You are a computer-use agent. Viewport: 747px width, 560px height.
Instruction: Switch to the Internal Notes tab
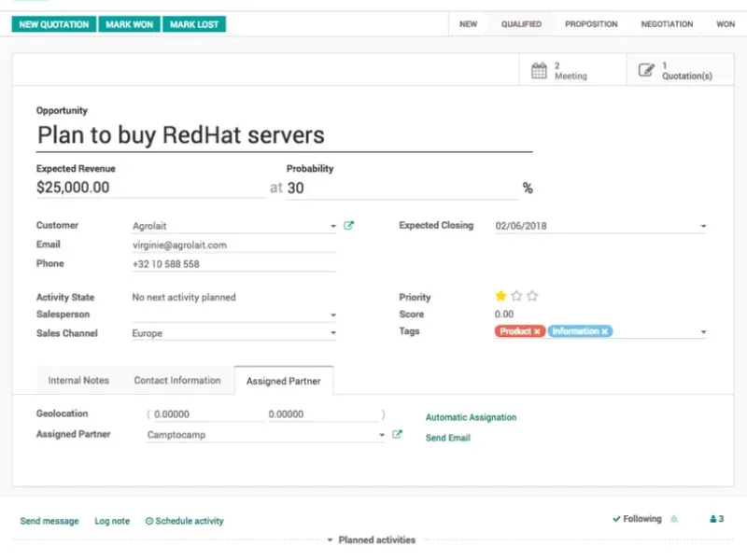point(78,381)
